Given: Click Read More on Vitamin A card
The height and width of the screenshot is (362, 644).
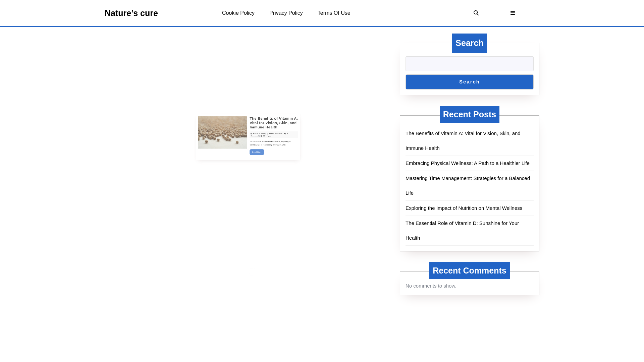Looking at the screenshot, I should (257, 152).
